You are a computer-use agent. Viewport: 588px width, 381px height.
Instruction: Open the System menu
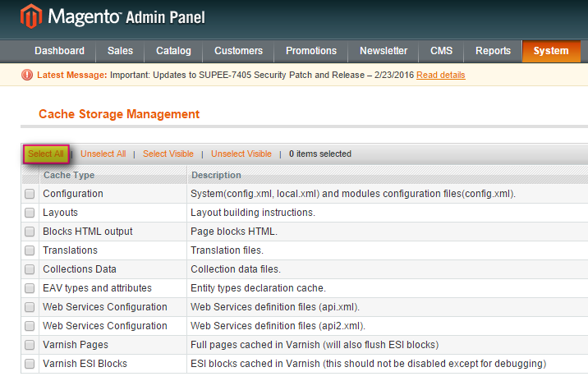pyautogui.click(x=550, y=51)
